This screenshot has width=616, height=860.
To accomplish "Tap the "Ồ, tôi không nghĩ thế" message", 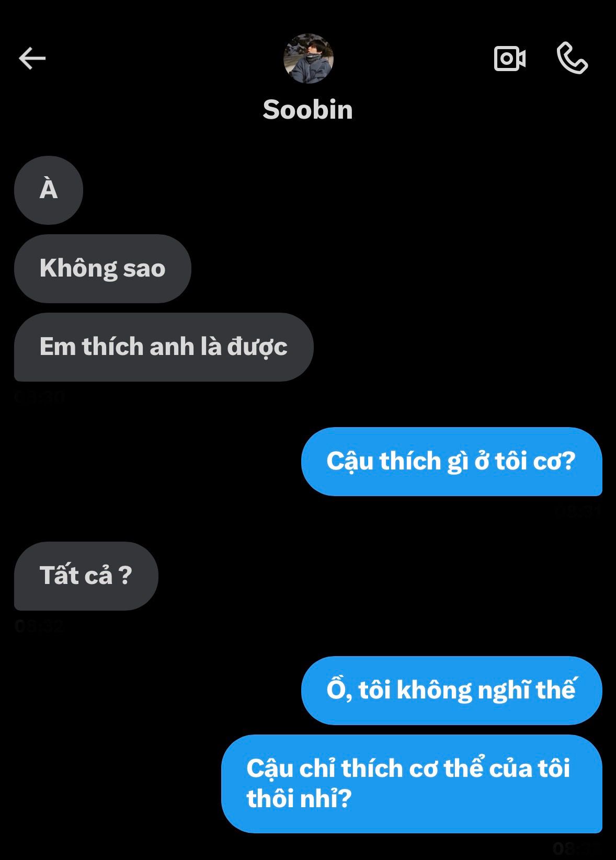I will click(452, 691).
